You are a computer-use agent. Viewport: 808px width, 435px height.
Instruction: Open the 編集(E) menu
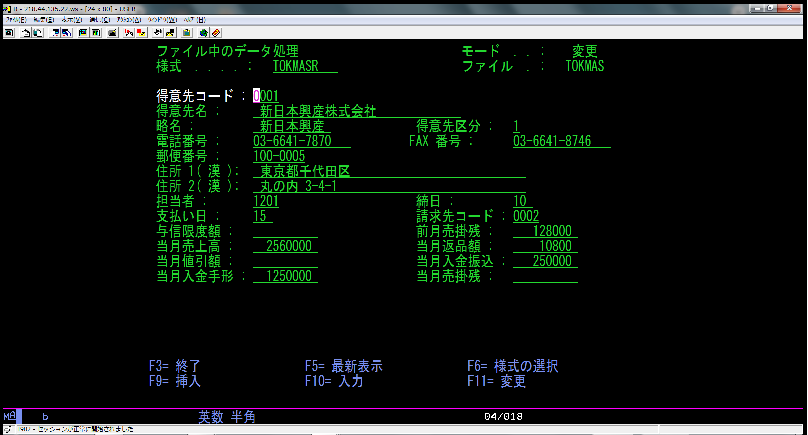tap(49, 19)
